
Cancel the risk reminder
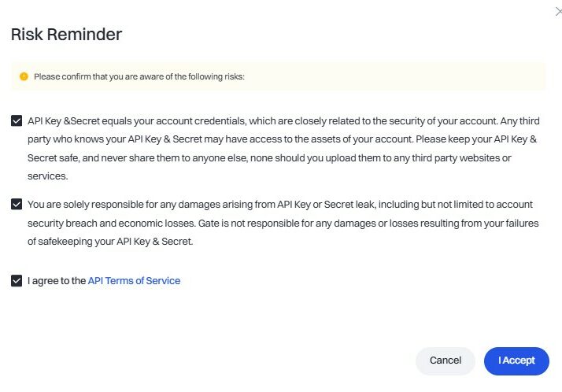pos(446,361)
